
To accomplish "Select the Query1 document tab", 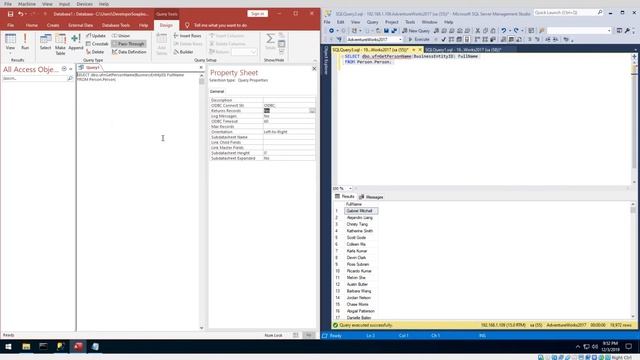I will coord(89,67).
